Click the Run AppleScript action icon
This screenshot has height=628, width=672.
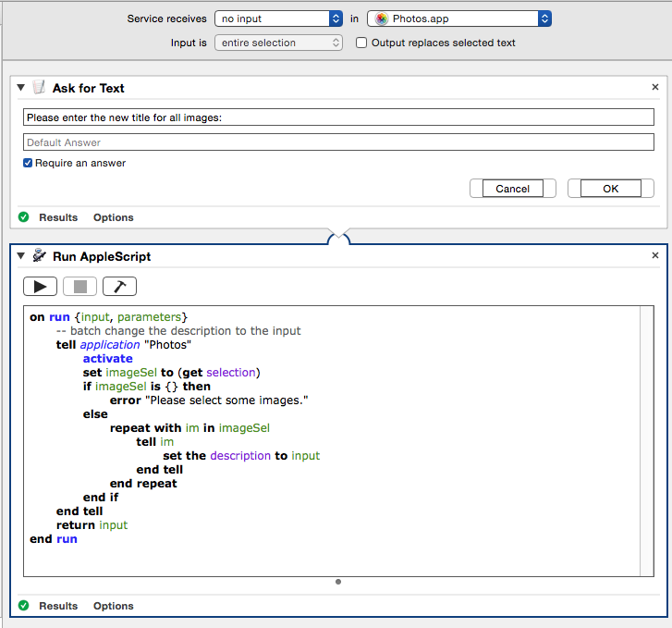(x=39, y=255)
